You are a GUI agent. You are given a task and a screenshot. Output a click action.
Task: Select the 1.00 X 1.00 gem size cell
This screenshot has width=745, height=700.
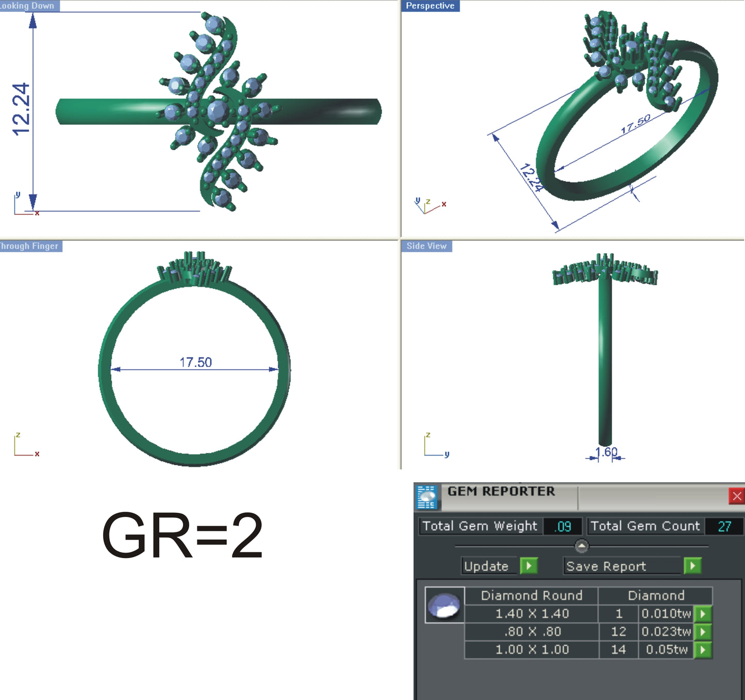[532, 649]
